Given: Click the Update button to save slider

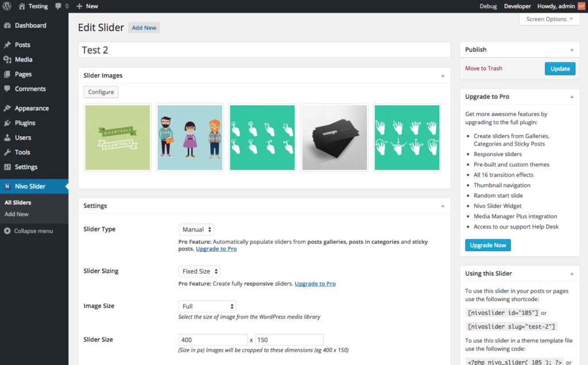Looking at the screenshot, I should pos(559,68).
